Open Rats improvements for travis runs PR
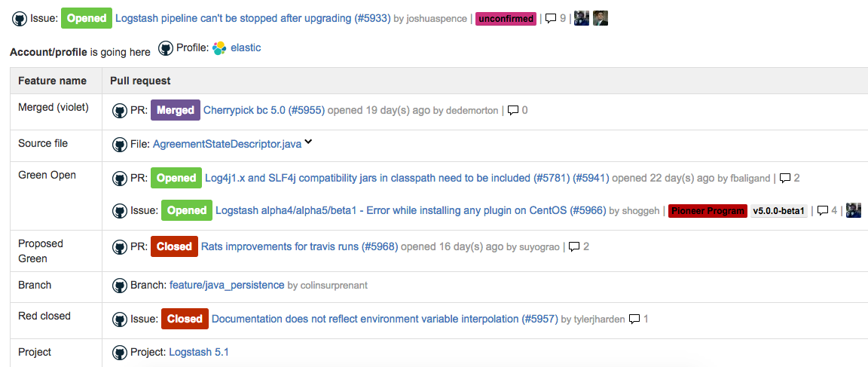Viewport: 868px width, 367px height. pyautogui.click(x=299, y=246)
